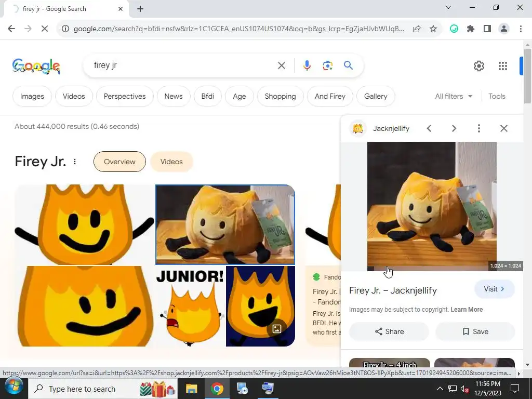532x399 pixels.
Task: Share the previewed image
Action: (389, 331)
